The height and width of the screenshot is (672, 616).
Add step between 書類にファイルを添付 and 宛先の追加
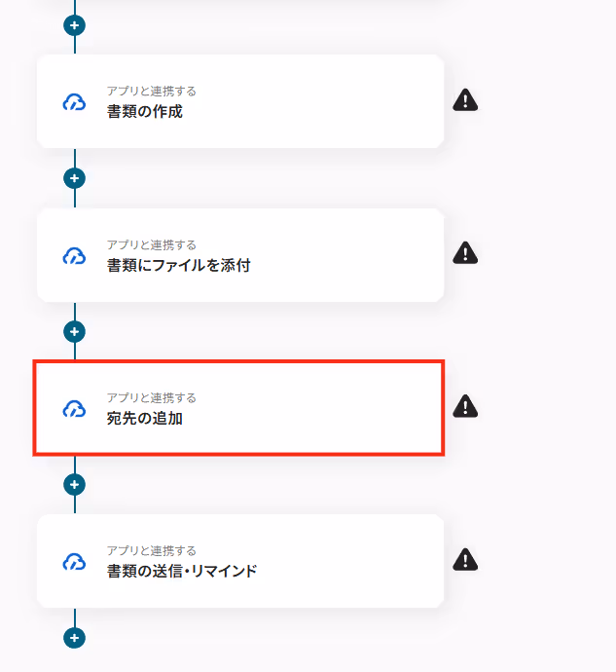75,332
